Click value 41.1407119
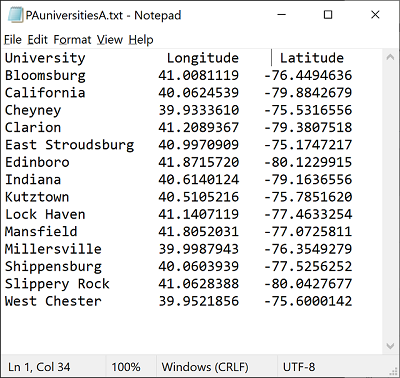The image size is (400, 378). pos(199,214)
